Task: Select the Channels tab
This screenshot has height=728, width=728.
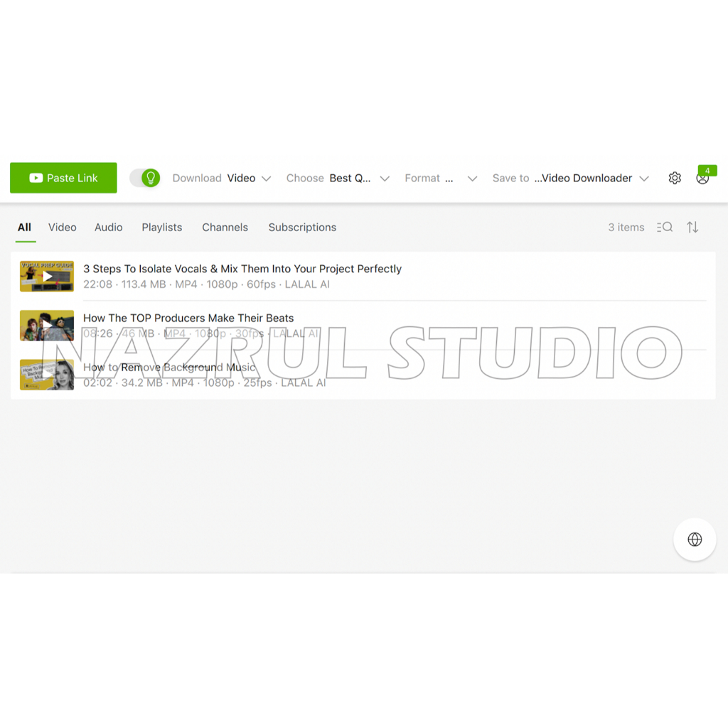Action: tap(225, 227)
